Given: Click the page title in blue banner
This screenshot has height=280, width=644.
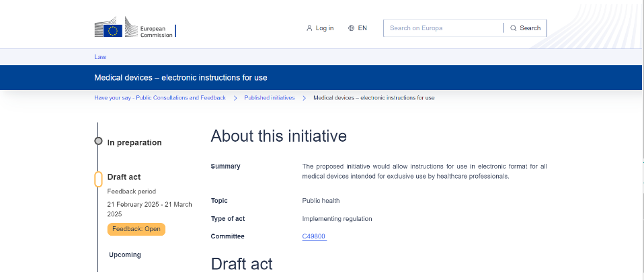Looking at the screenshot, I should (180, 78).
